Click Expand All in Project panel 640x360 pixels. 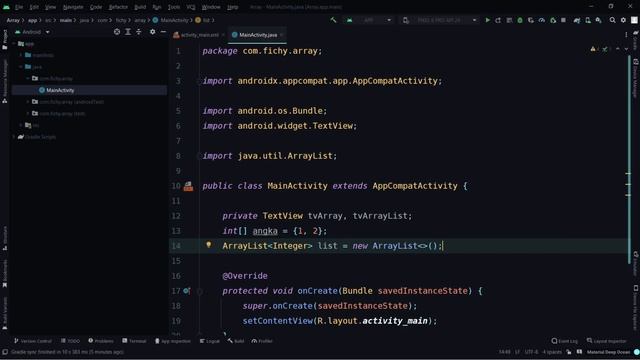128,31
